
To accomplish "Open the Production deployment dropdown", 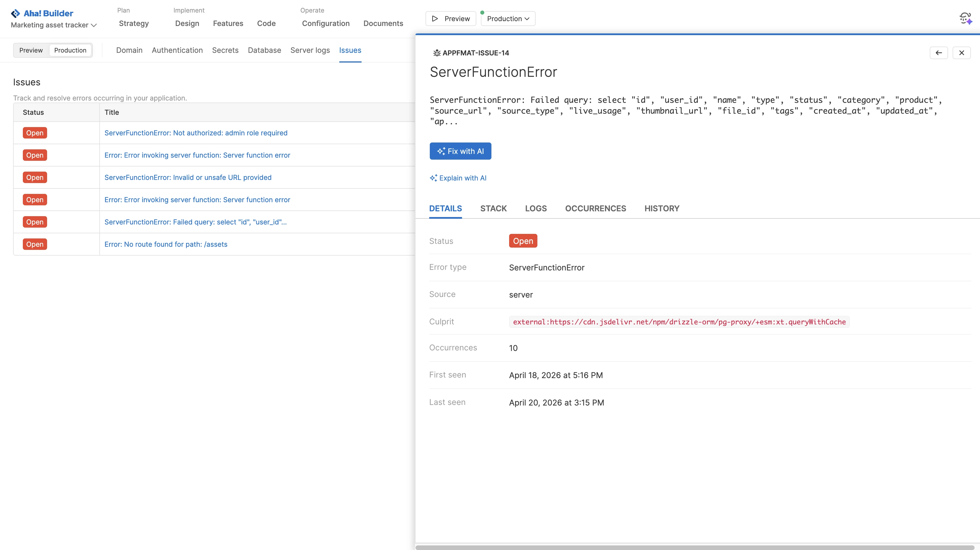I will [508, 18].
